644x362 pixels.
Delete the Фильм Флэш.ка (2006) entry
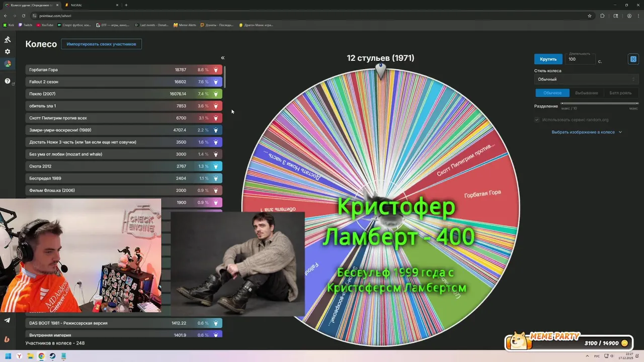point(216,191)
